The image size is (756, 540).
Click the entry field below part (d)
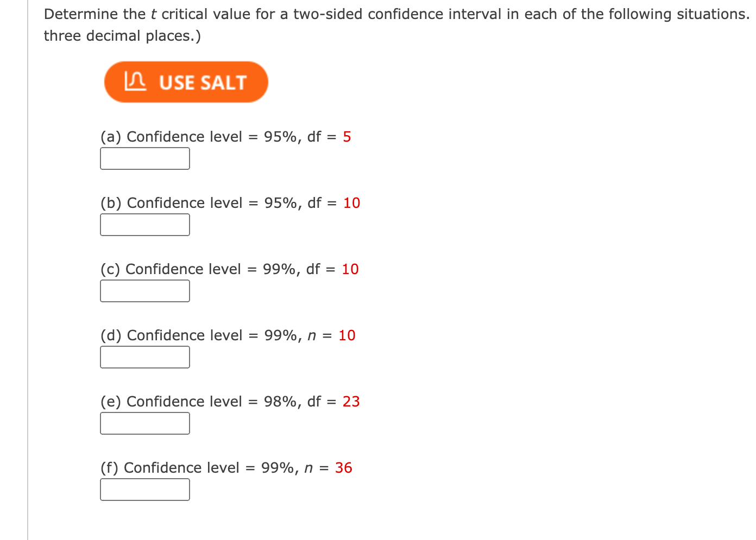tap(144, 357)
